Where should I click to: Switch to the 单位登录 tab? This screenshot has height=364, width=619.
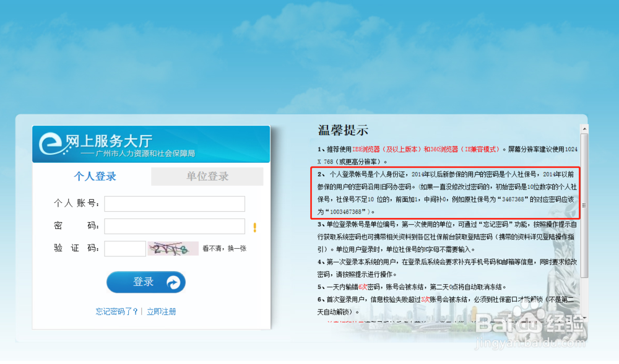pyautogui.click(x=207, y=176)
